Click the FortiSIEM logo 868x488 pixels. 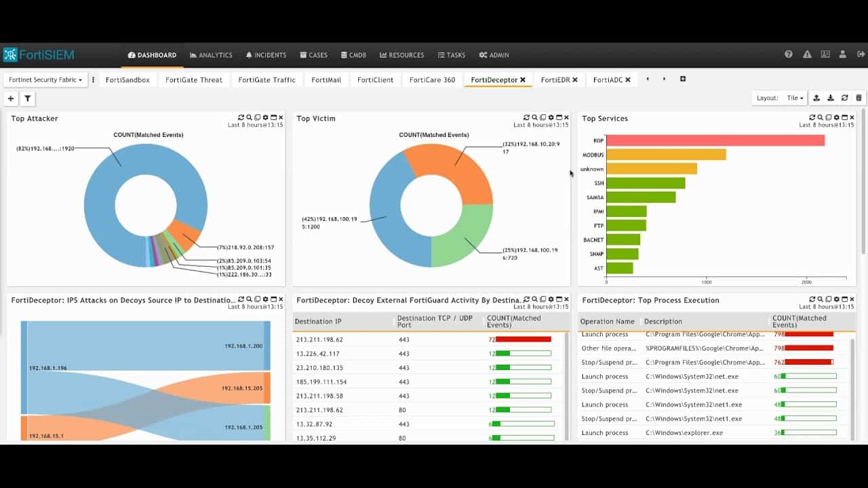[x=39, y=55]
